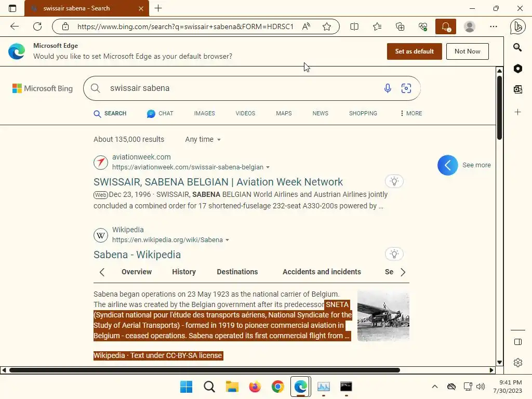Click the horizontal page scrollbar

pyautogui.click(x=205, y=370)
